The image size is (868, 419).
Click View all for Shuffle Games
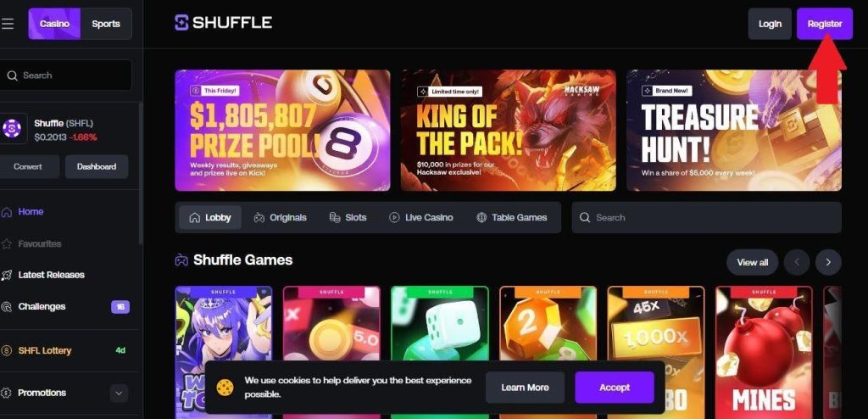(x=753, y=262)
